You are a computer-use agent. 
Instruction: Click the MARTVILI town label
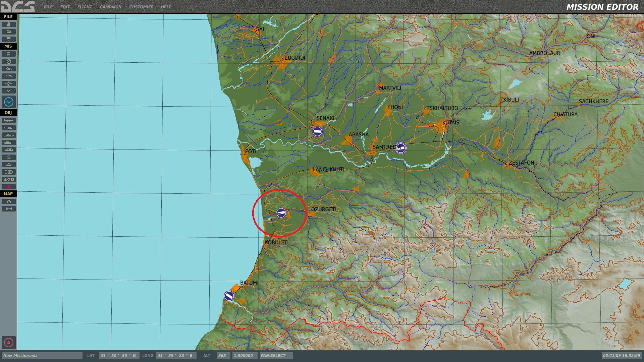coord(390,88)
